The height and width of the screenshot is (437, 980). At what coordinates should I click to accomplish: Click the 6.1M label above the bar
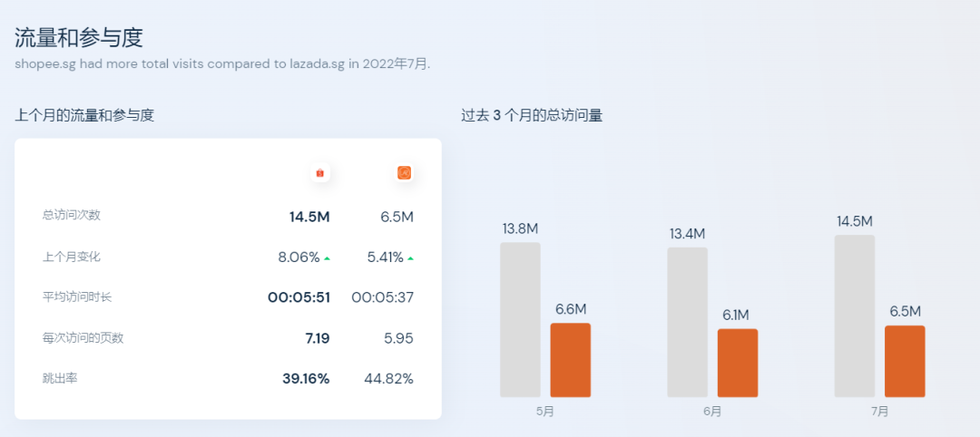(738, 316)
